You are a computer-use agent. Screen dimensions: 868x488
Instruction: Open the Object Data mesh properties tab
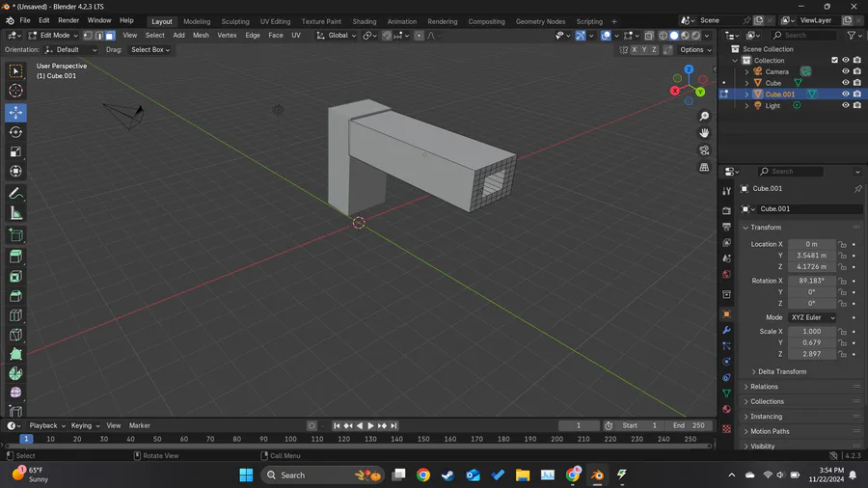click(x=727, y=393)
